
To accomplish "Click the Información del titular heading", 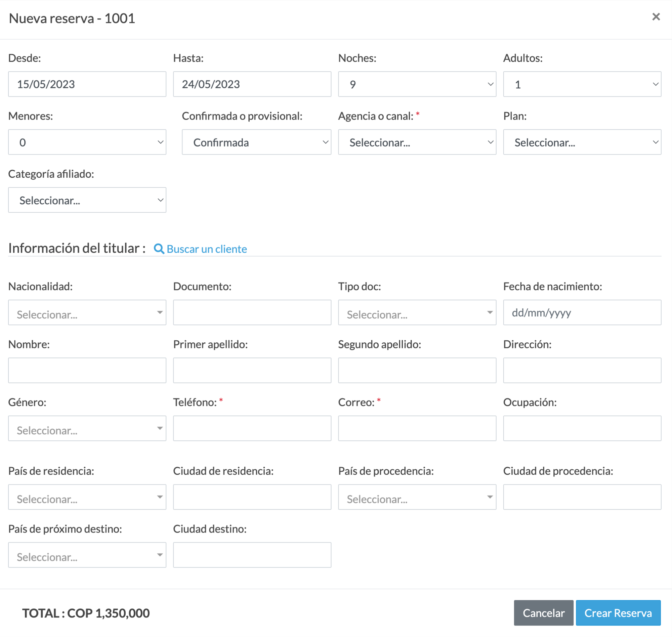I will coord(77,248).
